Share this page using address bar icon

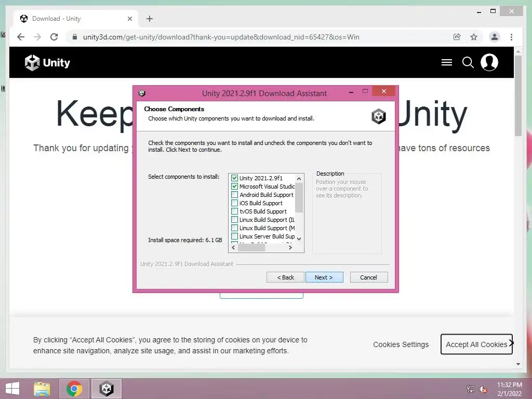[457, 37]
